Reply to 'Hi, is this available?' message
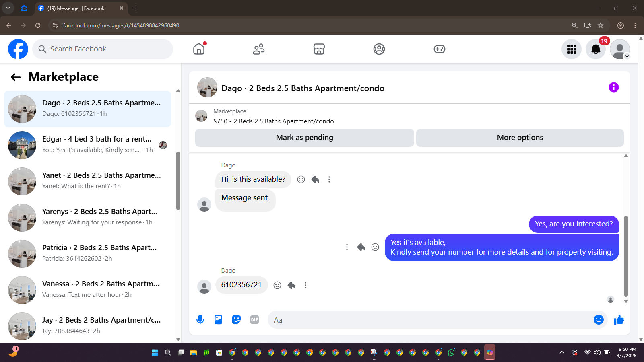 point(315,179)
